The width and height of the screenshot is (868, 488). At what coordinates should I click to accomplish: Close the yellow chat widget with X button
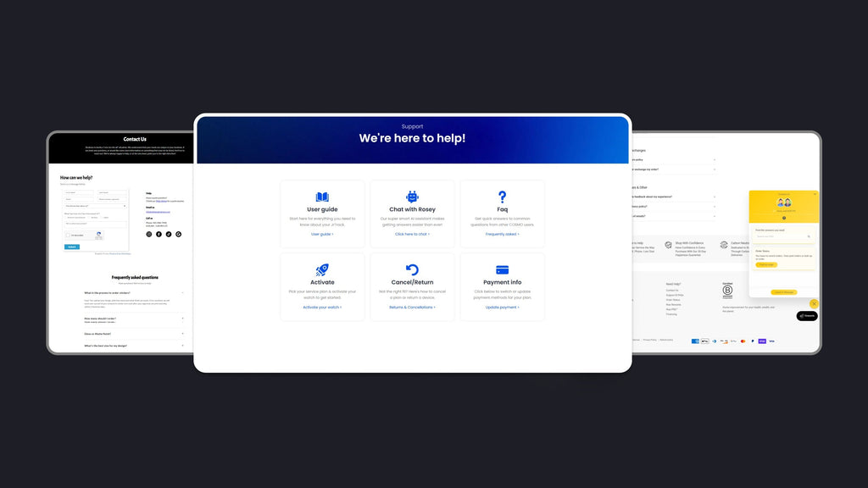(x=814, y=303)
